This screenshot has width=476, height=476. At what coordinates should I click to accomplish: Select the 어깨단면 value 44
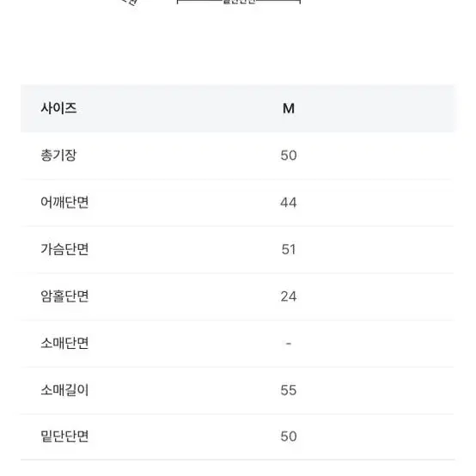click(289, 203)
